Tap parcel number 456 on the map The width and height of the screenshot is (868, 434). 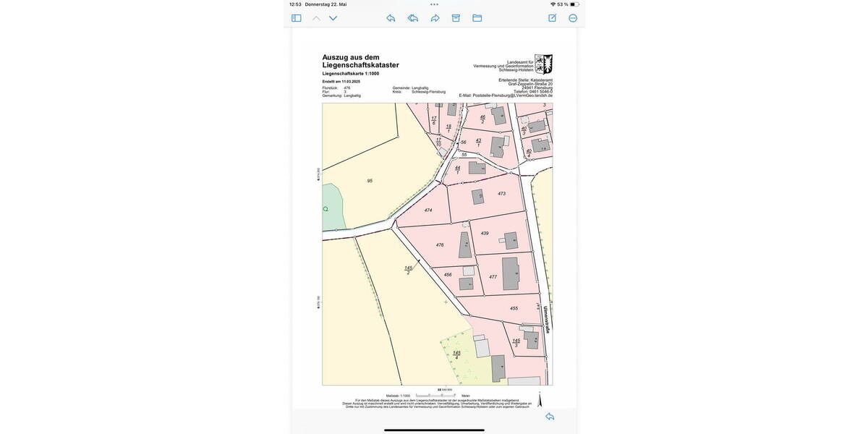tap(448, 275)
